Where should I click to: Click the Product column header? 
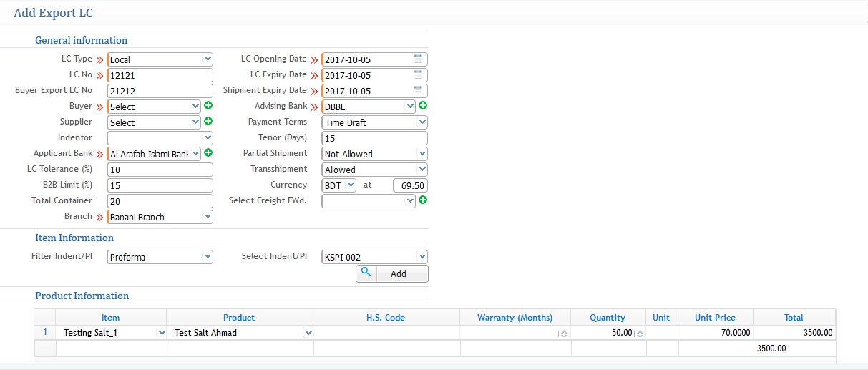pos(239,318)
